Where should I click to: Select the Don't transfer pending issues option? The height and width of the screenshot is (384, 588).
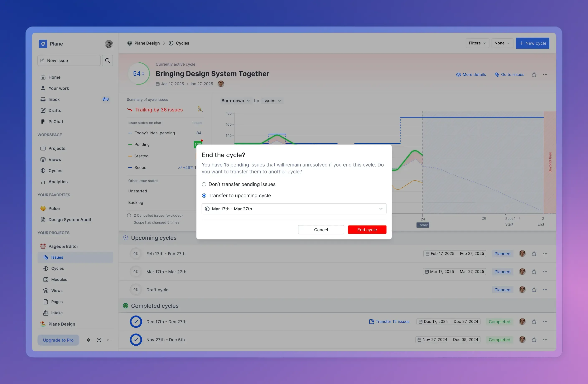coord(204,184)
